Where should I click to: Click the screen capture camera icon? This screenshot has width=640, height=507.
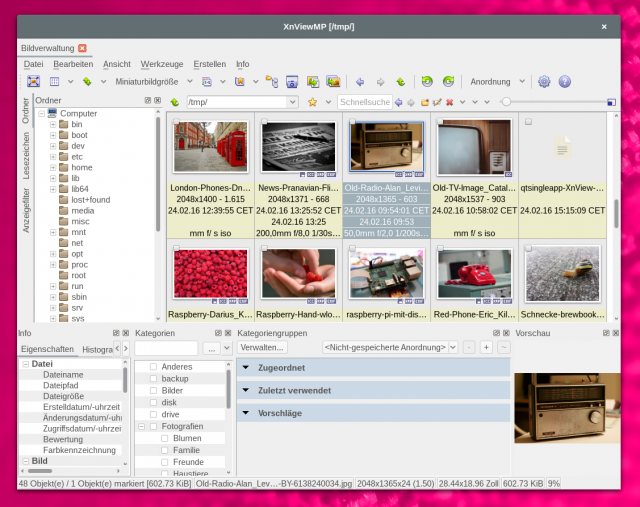click(292, 82)
